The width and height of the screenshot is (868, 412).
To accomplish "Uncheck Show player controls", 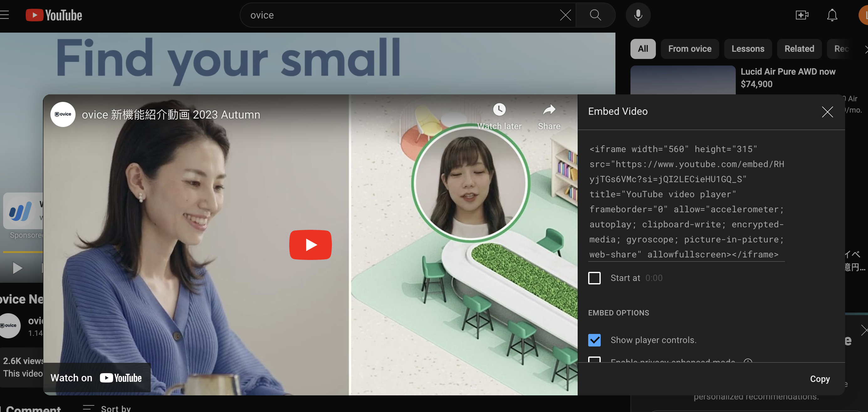I will coord(594,340).
